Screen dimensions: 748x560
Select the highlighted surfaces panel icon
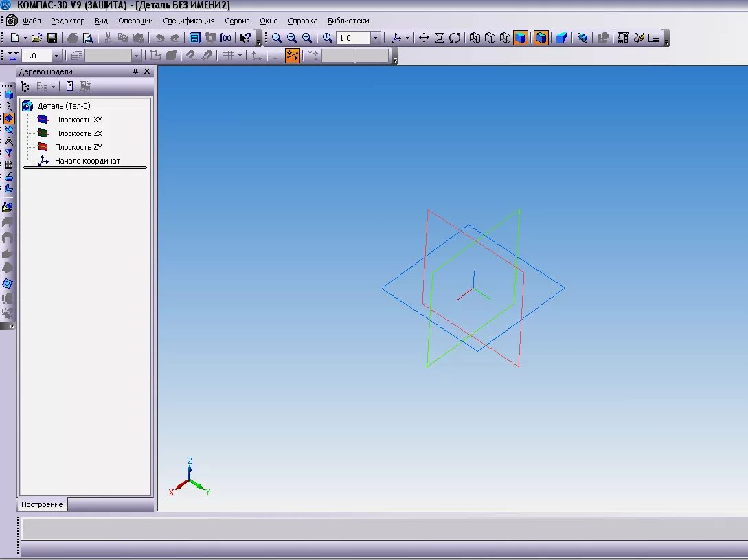coord(9,118)
